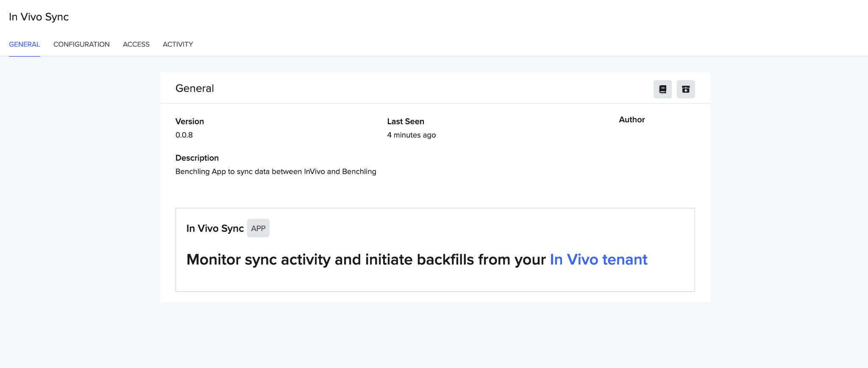This screenshot has width=868, height=368.
Task: Click the Benchling App description text
Action: pyautogui.click(x=275, y=171)
